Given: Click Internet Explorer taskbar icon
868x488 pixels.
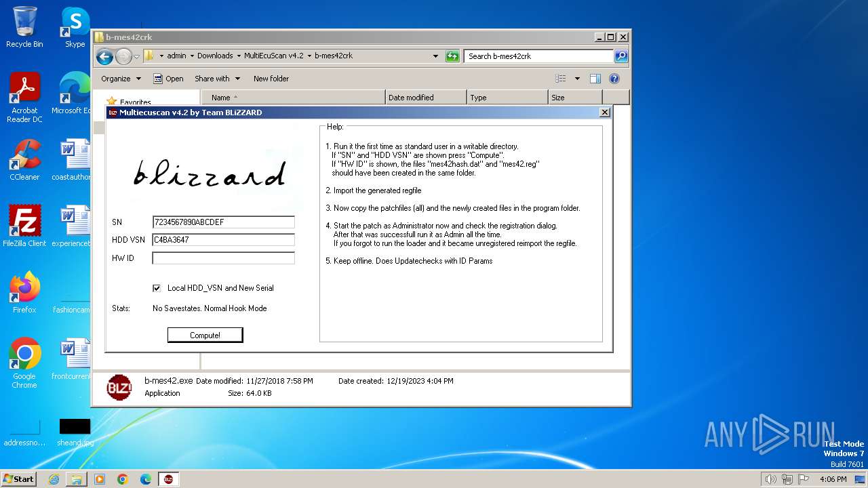Looking at the screenshot, I should tap(54, 479).
